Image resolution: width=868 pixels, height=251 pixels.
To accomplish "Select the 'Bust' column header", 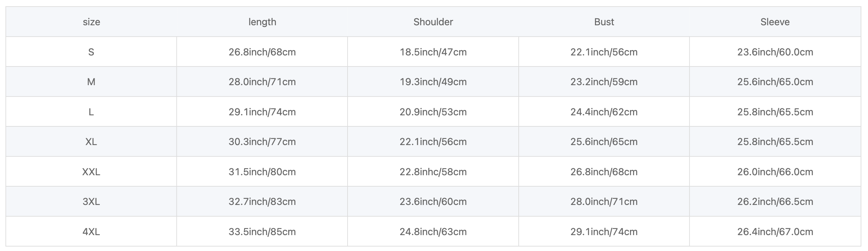I will click(x=604, y=22).
